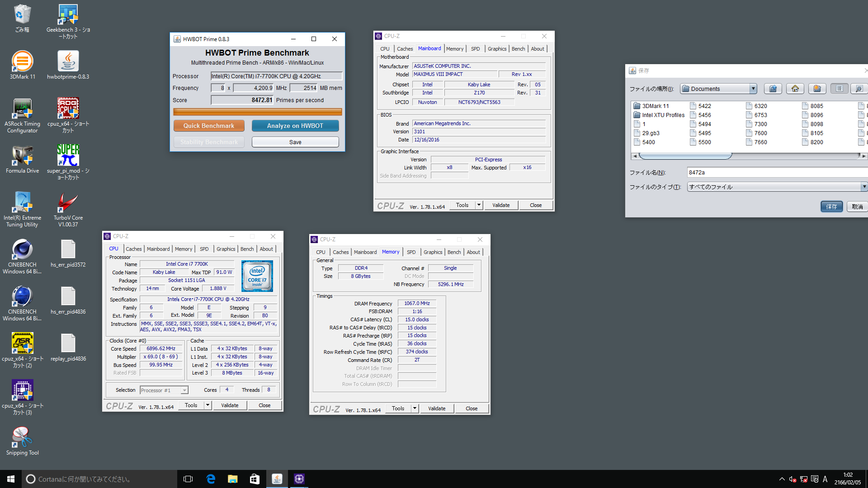Switch to Caches tab in Mainboard CPU-Z window

[x=405, y=49]
